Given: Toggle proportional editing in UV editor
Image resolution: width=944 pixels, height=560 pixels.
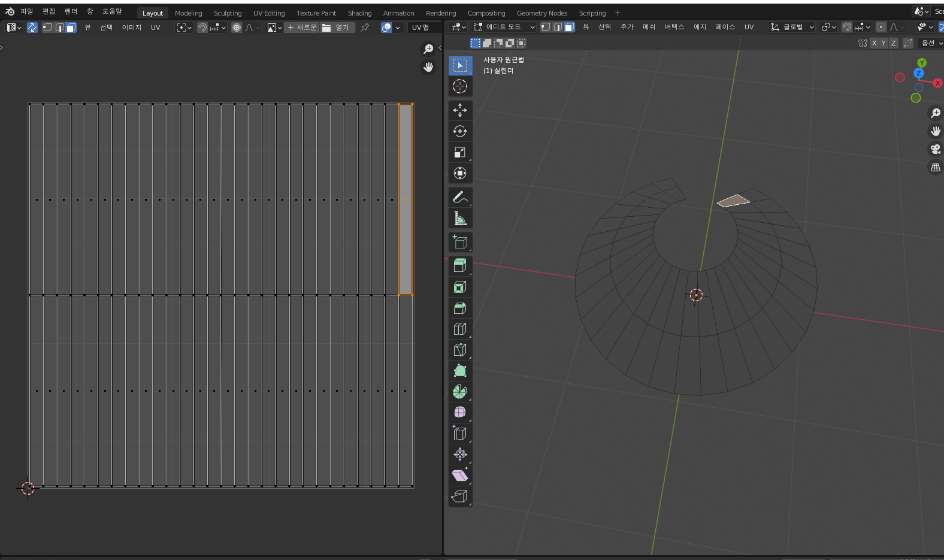Looking at the screenshot, I should pos(237,28).
